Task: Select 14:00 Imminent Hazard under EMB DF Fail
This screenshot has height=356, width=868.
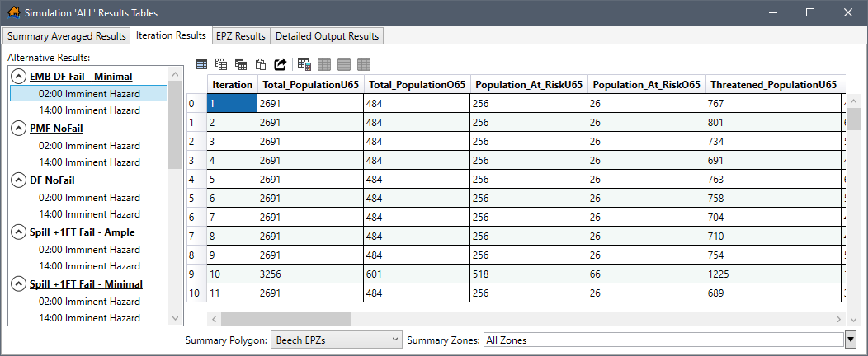Action: (x=89, y=110)
